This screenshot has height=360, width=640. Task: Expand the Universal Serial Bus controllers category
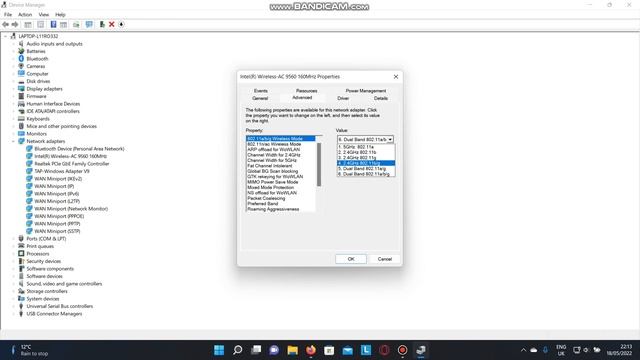(13, 306)
